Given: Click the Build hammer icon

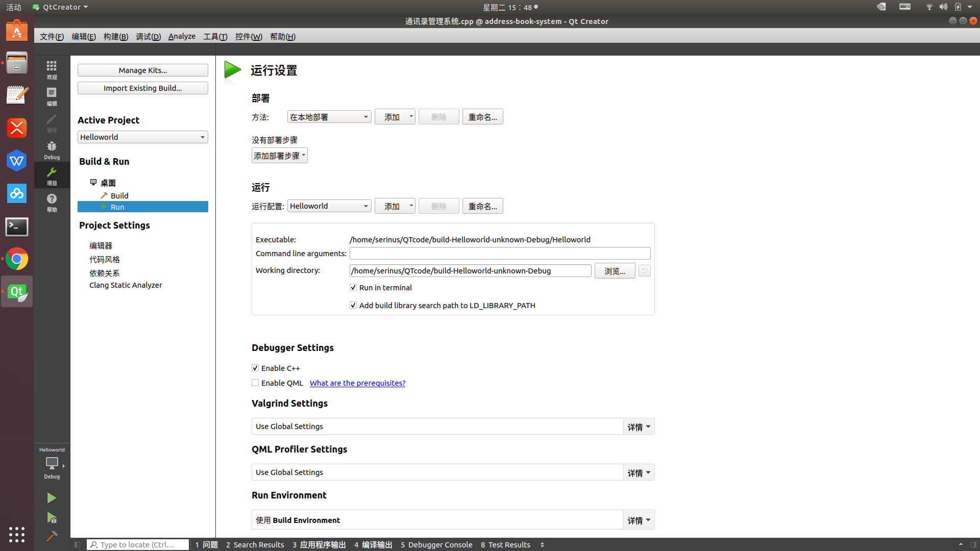Looking at the screenshot, I should (52, 536).
